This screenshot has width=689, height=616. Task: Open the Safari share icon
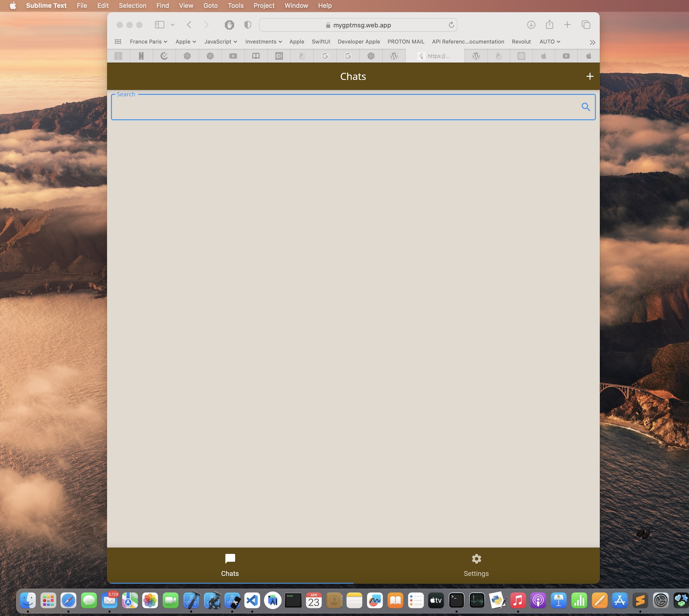(549, 24)
